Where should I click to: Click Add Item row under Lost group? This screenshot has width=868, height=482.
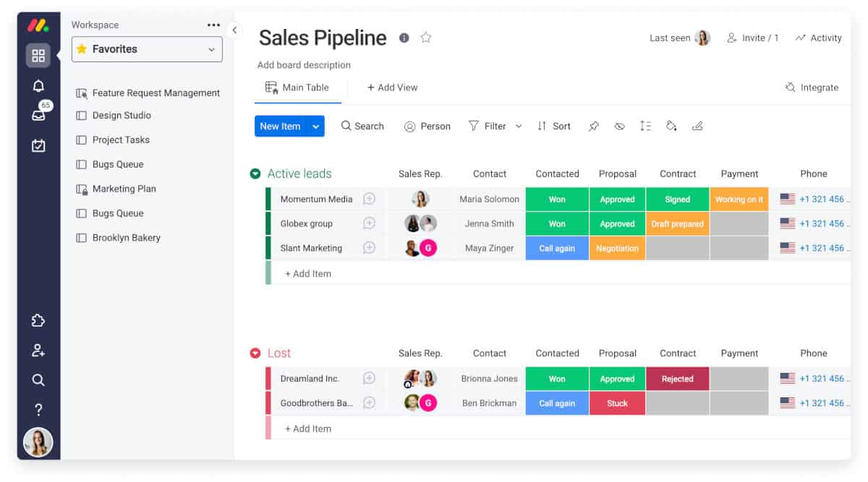tap(308, 429)
